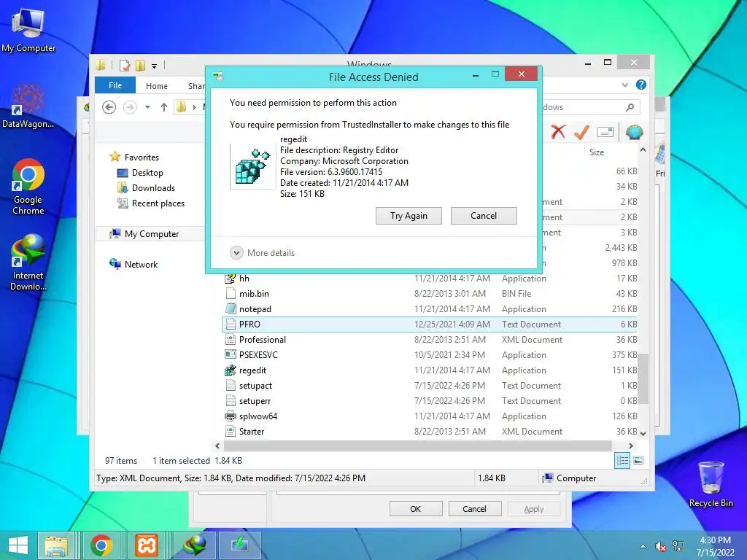Screen dimensions: 747x560
Task: Click the search magnifier in Explorer
Action: tap(630, 108)
